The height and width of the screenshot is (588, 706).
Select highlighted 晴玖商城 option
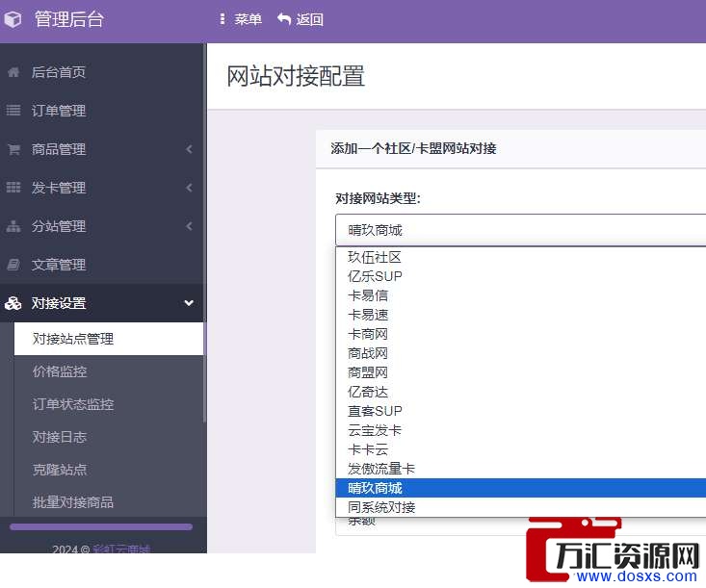[520, 488]
